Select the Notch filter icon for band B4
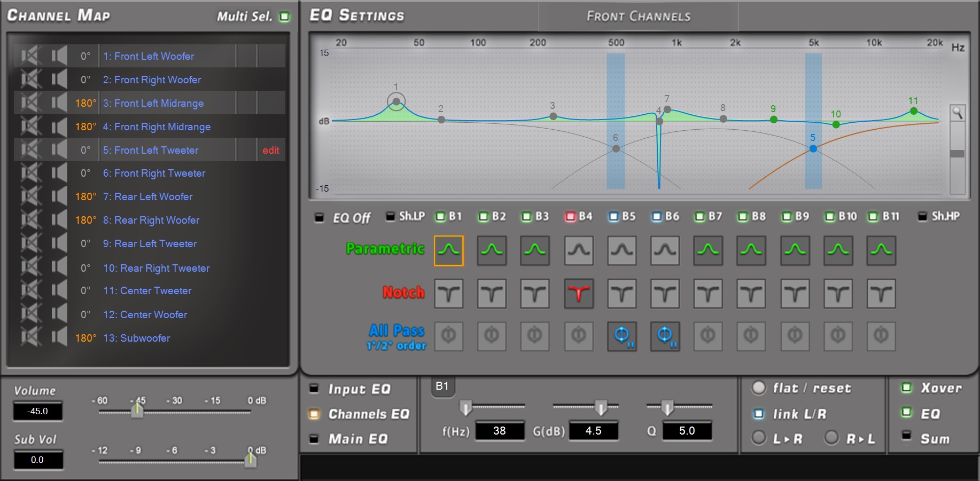 pyautogui.click(x=579, y=294)
